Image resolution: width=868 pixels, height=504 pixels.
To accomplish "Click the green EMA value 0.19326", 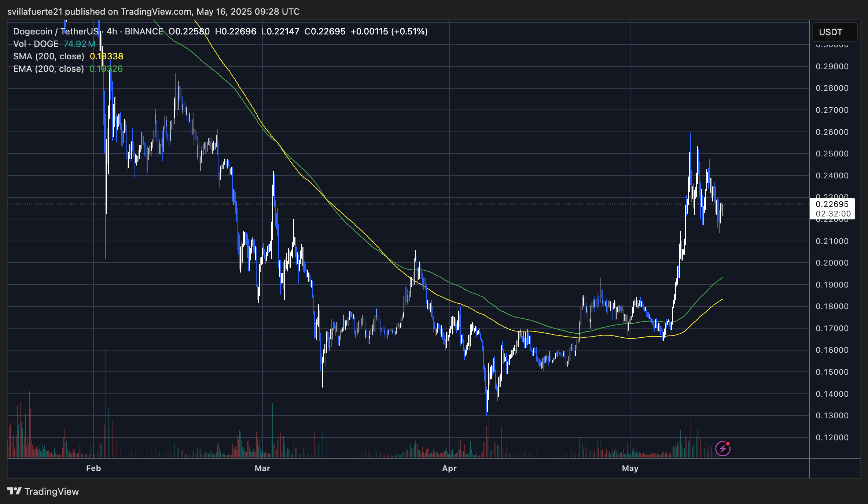I will 106,68.
